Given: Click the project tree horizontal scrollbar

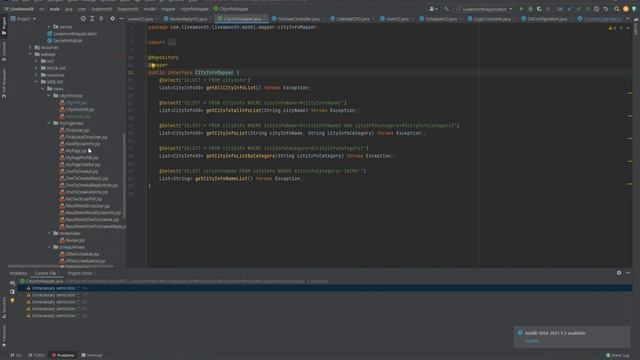Looking at the screenshot, I should [60, 267].
